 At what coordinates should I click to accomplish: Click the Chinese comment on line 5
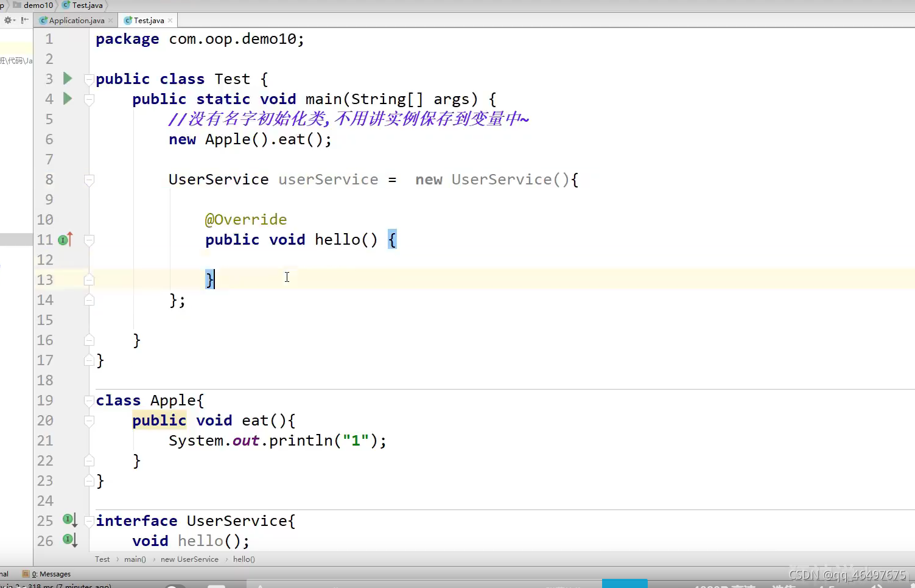(x=349, y=119)
